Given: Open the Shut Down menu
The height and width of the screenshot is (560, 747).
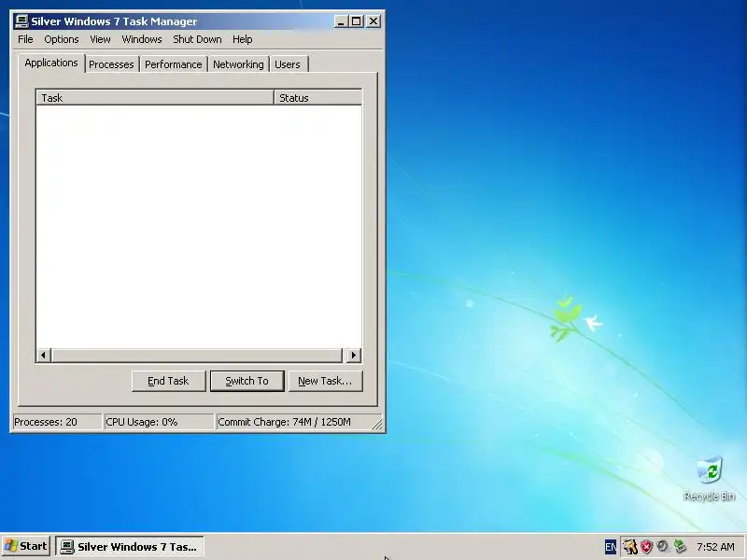Looking at the screenshot, I should coord(197,39).
